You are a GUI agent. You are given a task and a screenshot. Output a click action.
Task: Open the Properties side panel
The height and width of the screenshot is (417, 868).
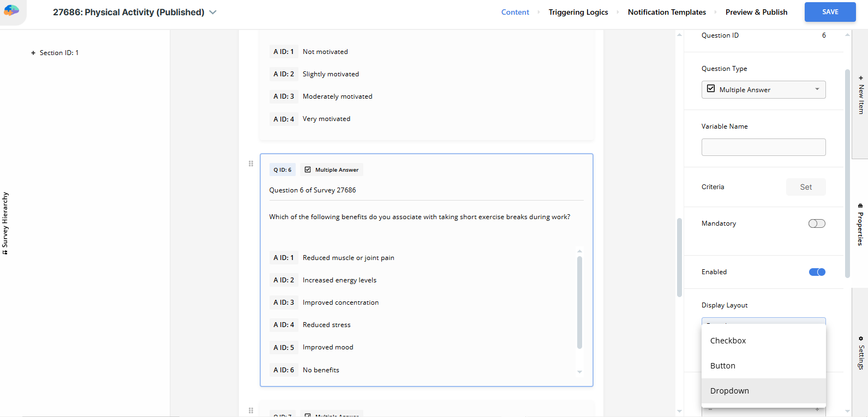tap(860, 225)
